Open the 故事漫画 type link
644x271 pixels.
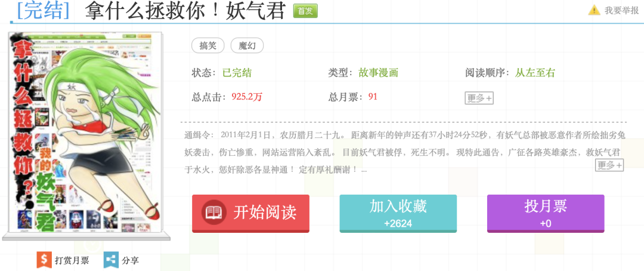click(x=378, y=73)
